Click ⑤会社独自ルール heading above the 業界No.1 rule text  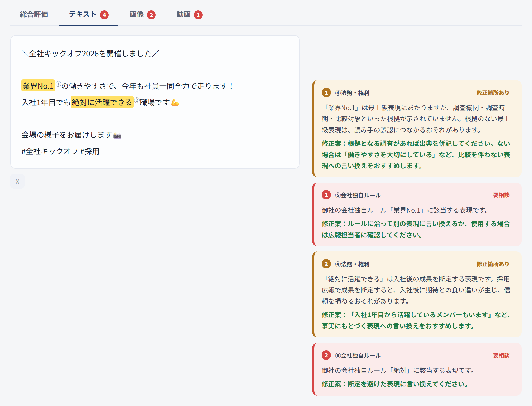(358, 195)
